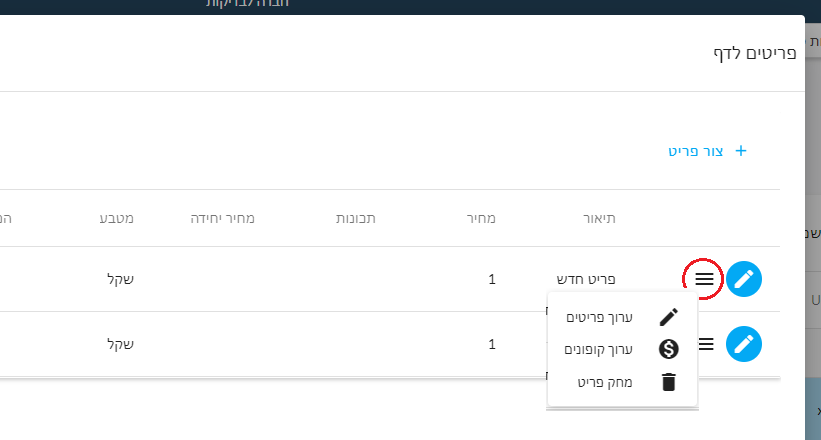This screenshot has height=440, width=821.
Task: Click the שקל currency cell in the first row
Action: (120, 279)
